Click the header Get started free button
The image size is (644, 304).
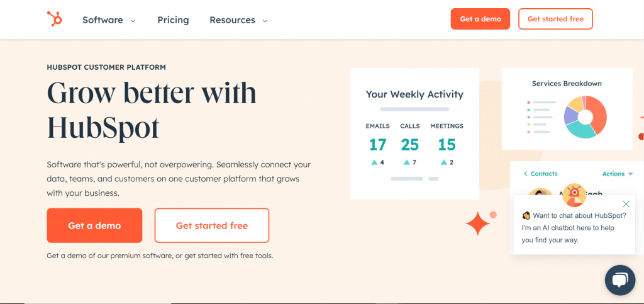coord(555,19)
